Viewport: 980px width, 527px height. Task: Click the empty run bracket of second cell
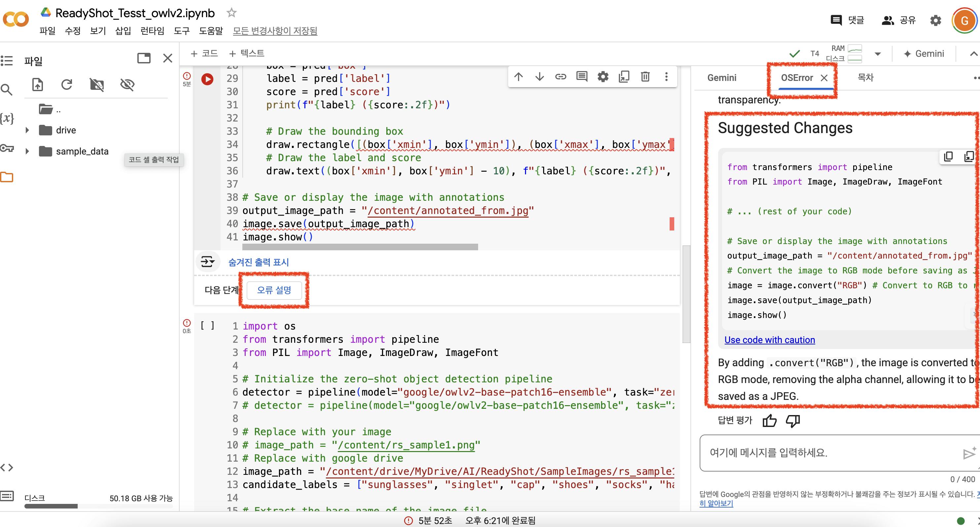click(x=207, y=326)
